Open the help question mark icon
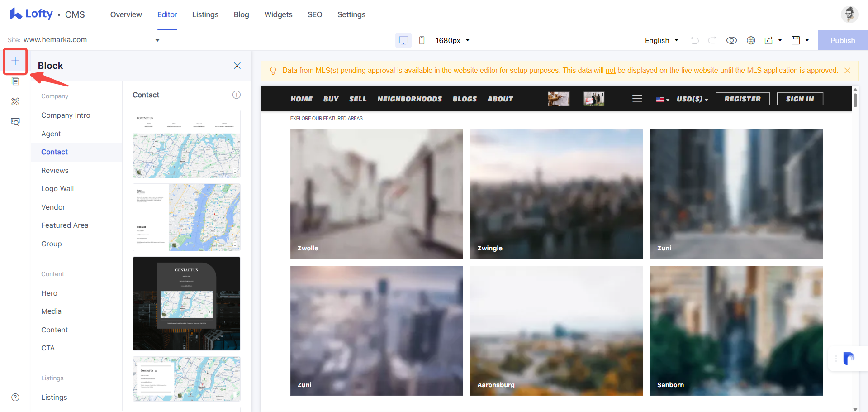Viewport: 868px width, 412px height. 15,397
